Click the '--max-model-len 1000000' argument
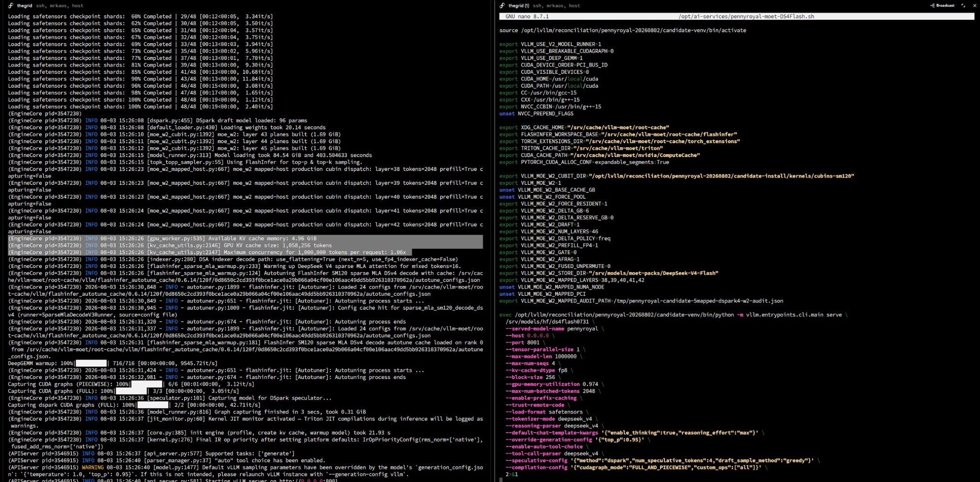The height and width of the screenshot is (482, 980). (x=541, y=357)
